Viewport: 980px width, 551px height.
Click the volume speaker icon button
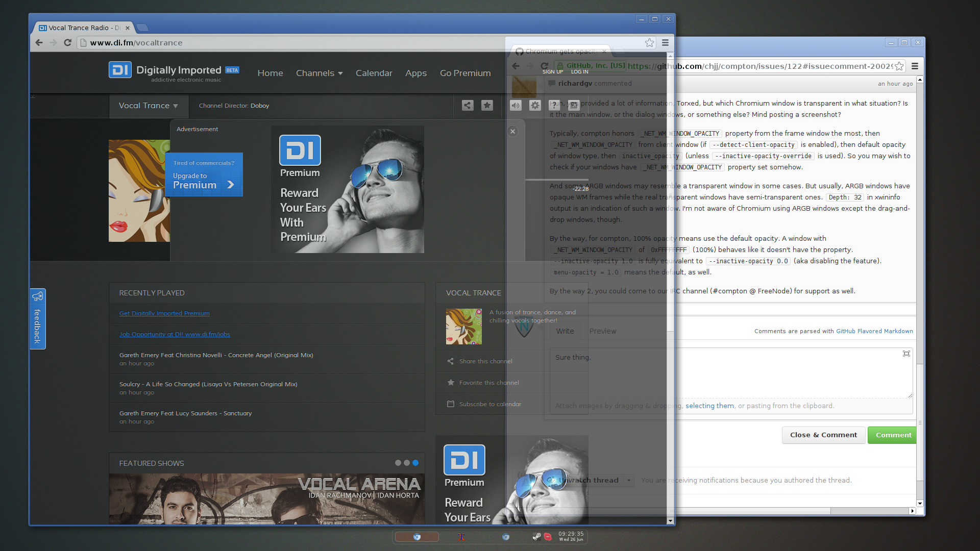point(516,105)
